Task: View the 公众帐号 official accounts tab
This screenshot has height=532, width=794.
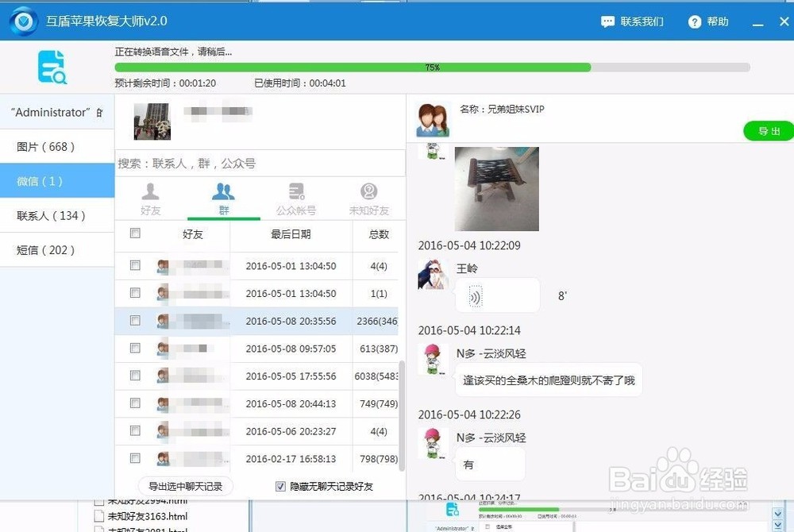Action: point(296,199)
